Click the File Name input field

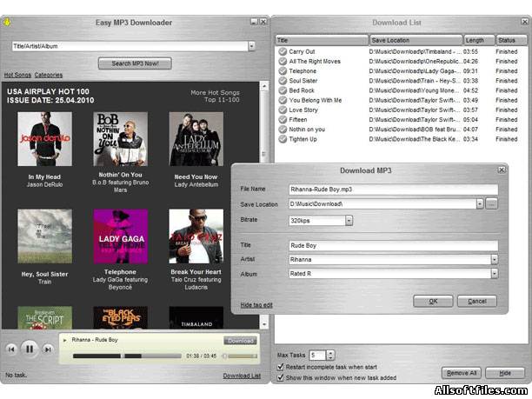pyautogui.click(x=393, y=190)
